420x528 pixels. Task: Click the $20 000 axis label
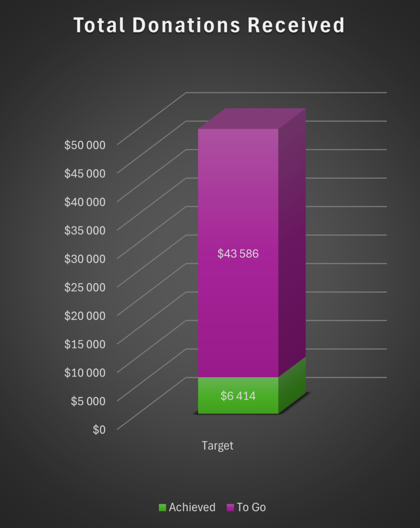click(x=85, y=316)
